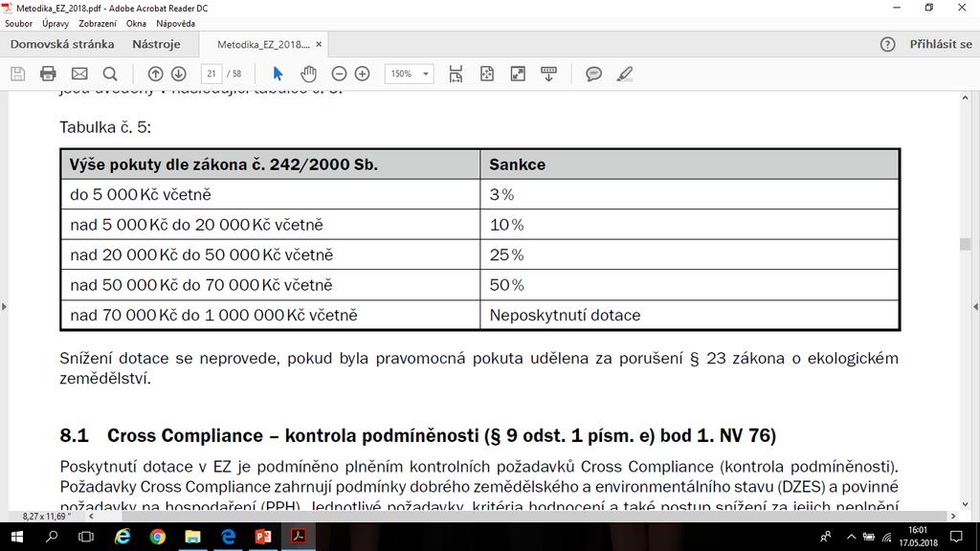Select the highlight pen tool
Viewport: 980px width, 551px height.
tap(624, 74)
